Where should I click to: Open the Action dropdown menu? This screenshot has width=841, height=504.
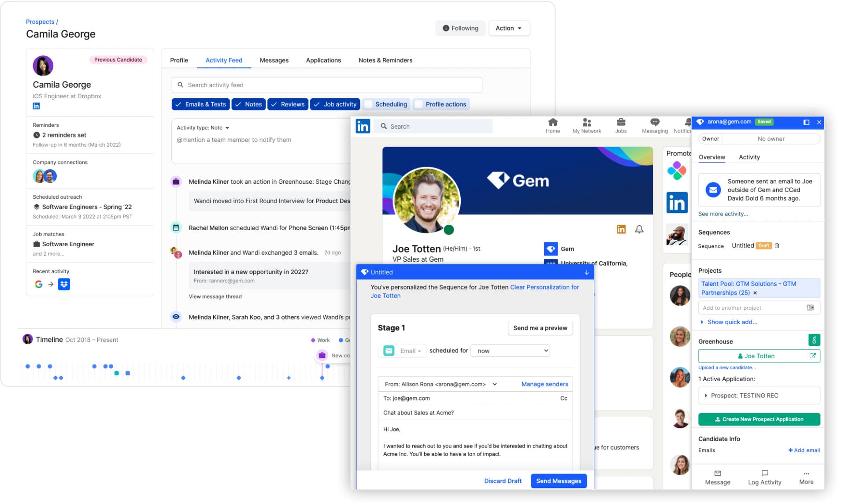(508, 28)
